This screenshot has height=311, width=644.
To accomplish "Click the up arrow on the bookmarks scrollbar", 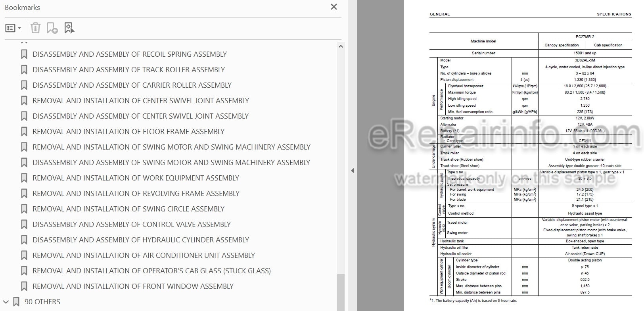I will point(341,46).
